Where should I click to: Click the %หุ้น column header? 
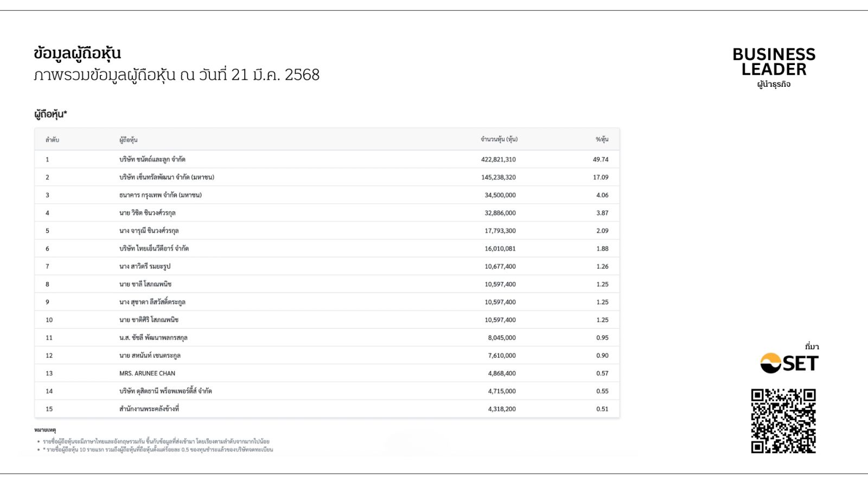[x=602, y=139]
